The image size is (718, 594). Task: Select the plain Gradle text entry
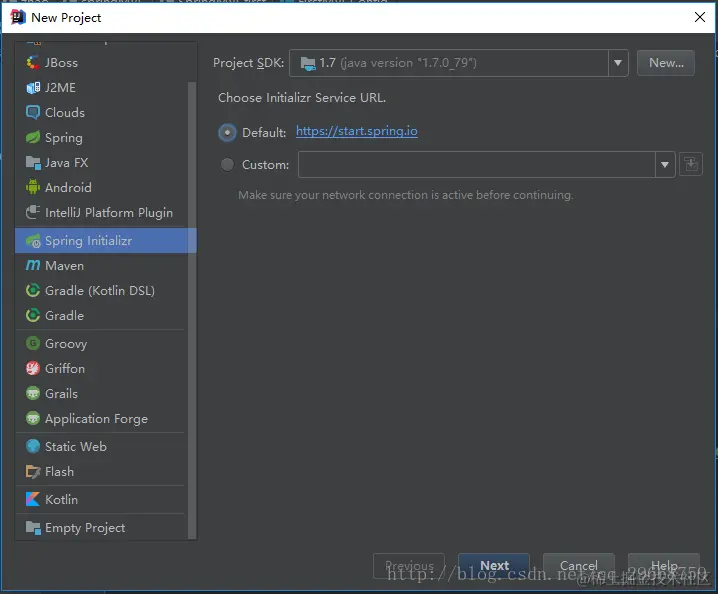click(65, 316)
